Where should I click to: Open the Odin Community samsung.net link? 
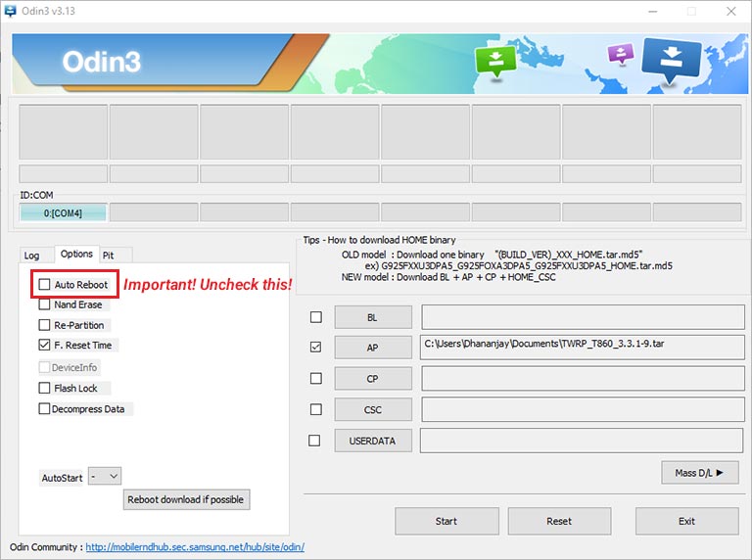coord(195,547)
